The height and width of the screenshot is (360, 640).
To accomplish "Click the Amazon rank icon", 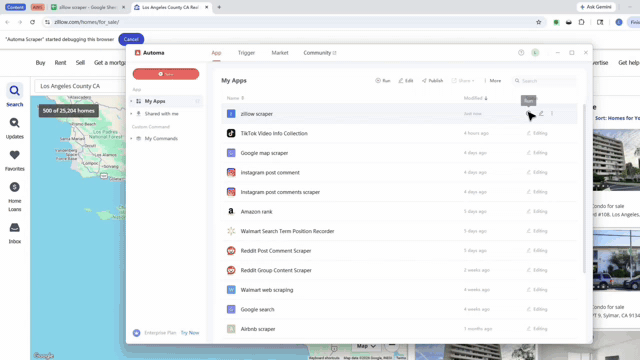I will click(x=231, y=211).
